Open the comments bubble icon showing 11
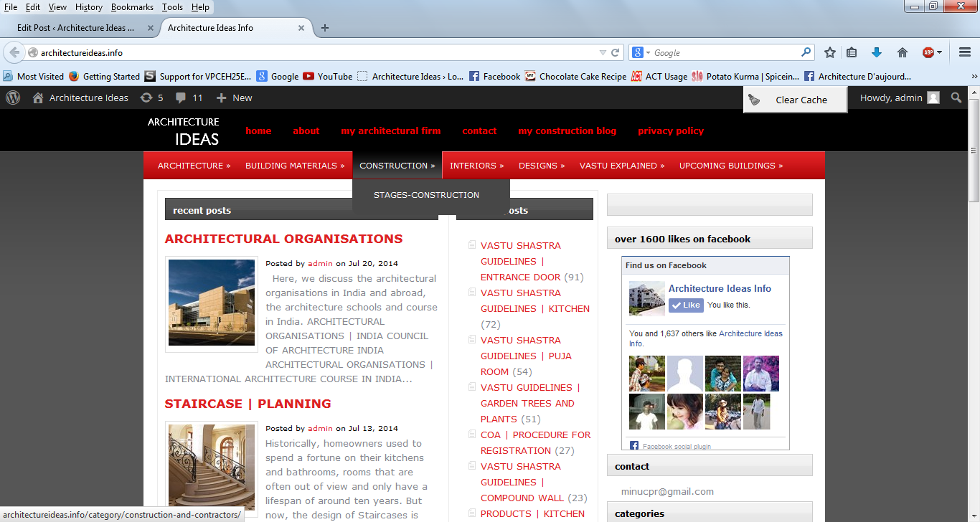The width and height of the screenshot is (980, 522). pyautogui.click(x=181, y=98)
